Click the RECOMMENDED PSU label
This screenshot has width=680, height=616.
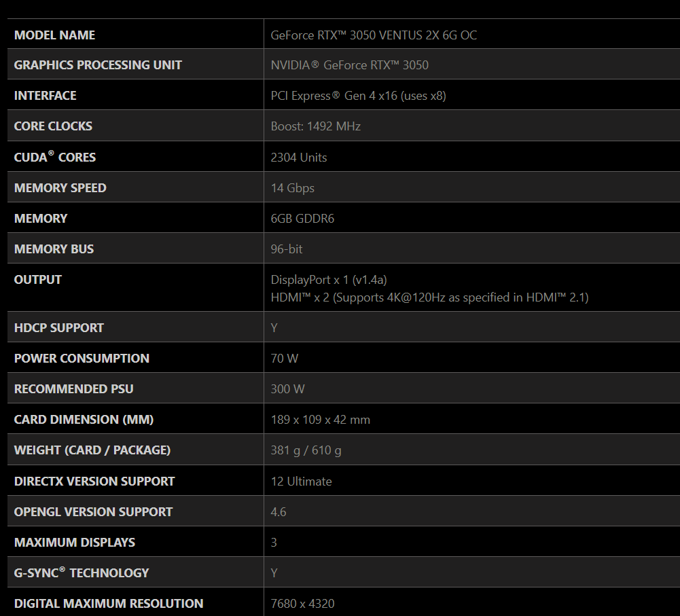click(x=73, y=389)
